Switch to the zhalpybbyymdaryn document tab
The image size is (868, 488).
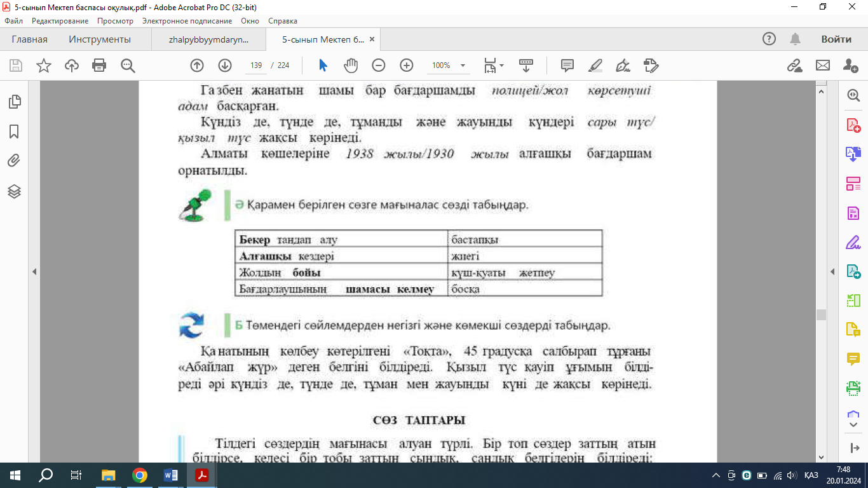click(209, 39)
